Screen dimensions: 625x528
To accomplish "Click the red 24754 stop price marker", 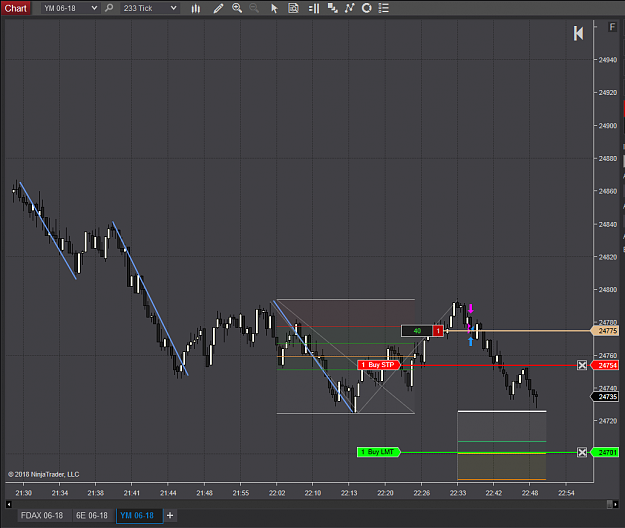I will (x=605, y=365).
